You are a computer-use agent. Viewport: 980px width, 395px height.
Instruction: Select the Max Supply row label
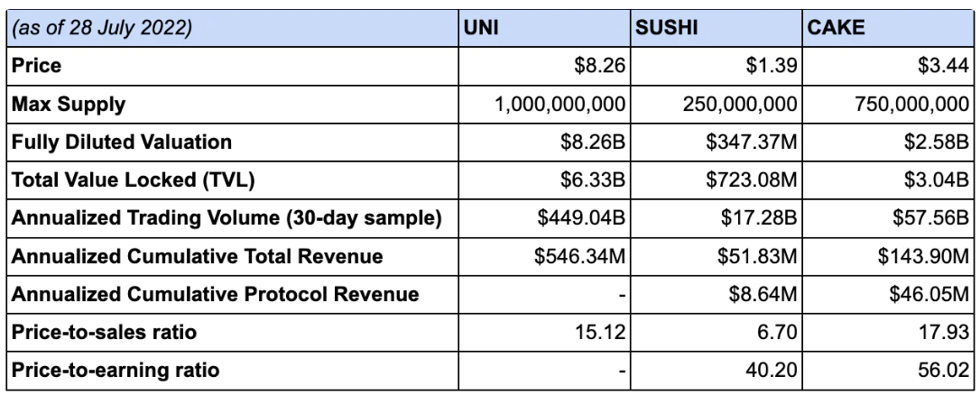(69, 105)
